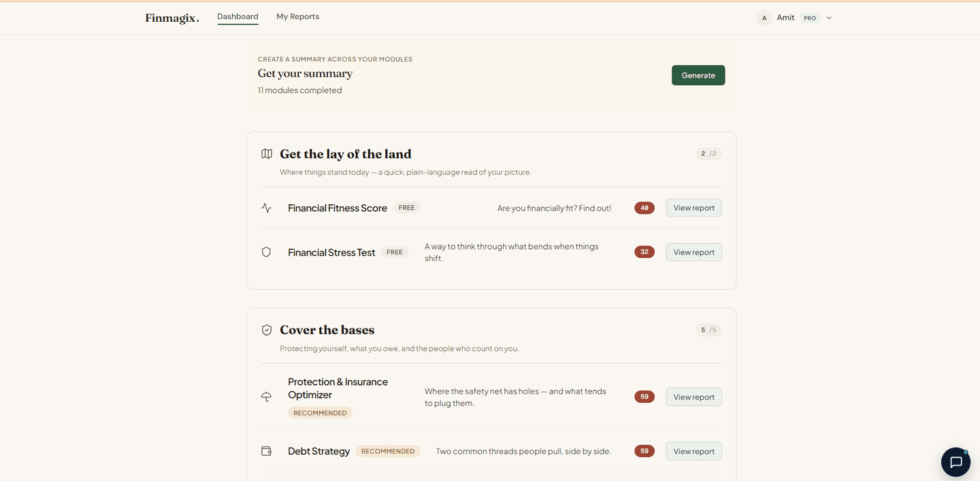Click the PRO plan badge
Viewport: 980px width, 481px height.
pos(810,18)
